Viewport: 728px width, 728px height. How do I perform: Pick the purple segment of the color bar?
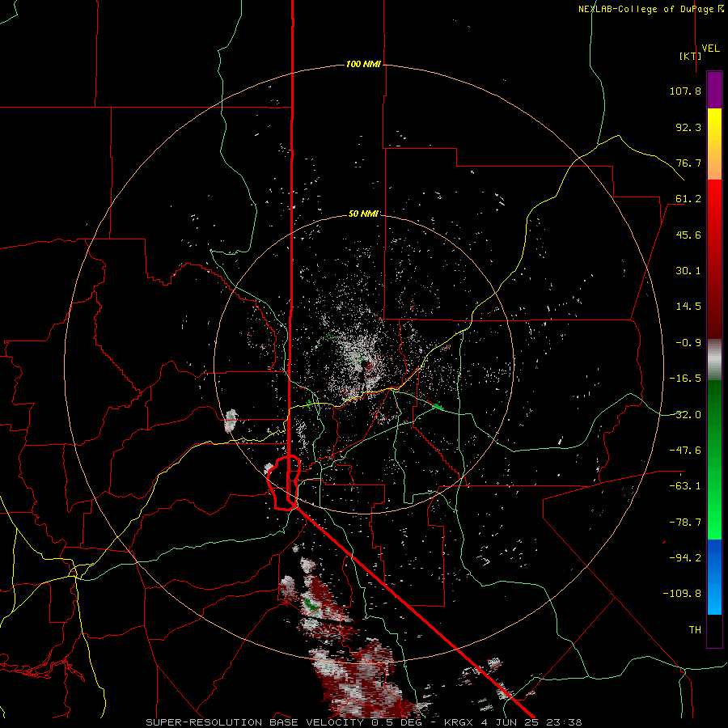point(714,90)
